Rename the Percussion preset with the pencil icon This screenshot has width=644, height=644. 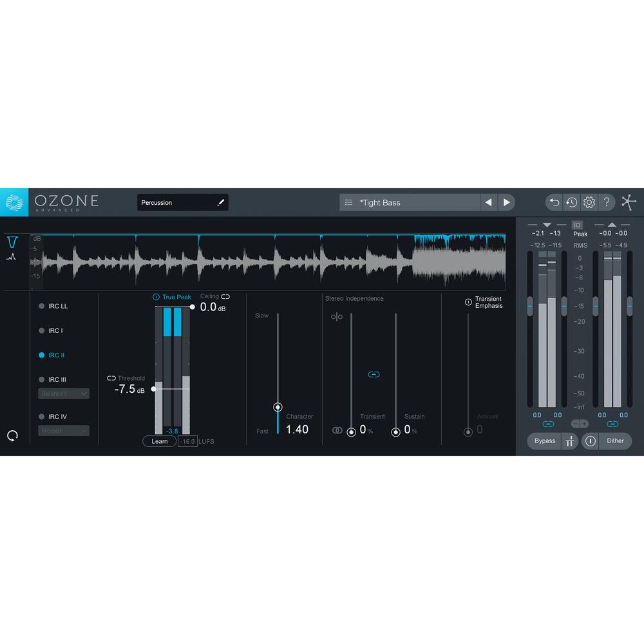pyautogui.click(x=220, y=202)
